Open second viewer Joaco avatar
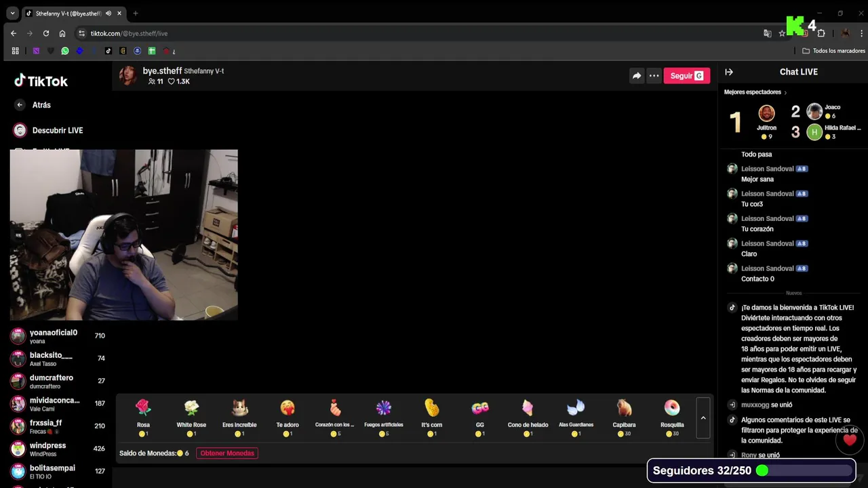Viewport: 868px width, 488px height. 814,111
